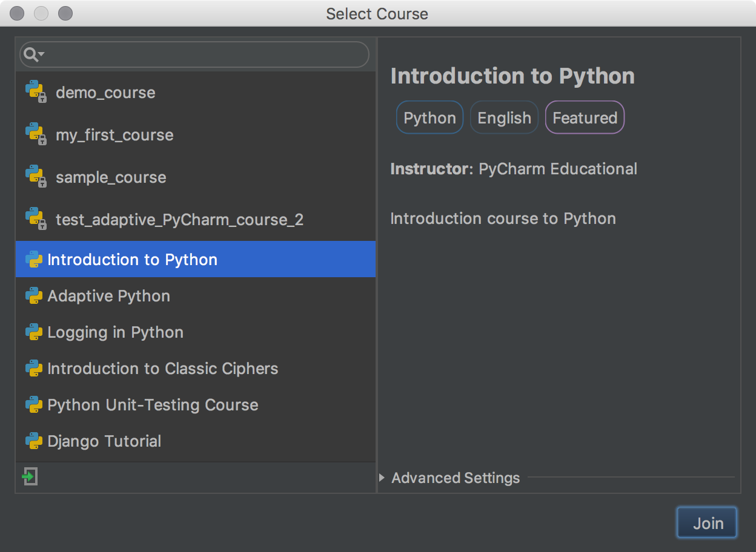Screen dimensions: 756x552
Task: Click the description 'Introduction course to Python'
Action: 503,218
